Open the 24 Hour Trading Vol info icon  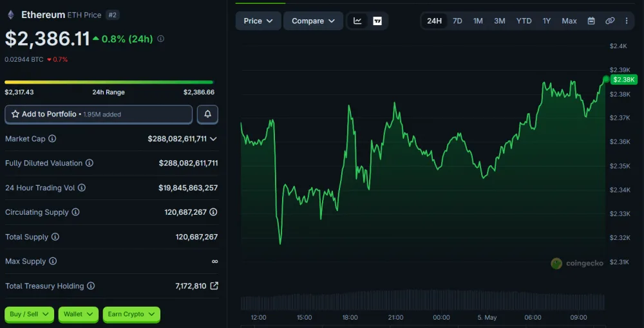point(82,188)
